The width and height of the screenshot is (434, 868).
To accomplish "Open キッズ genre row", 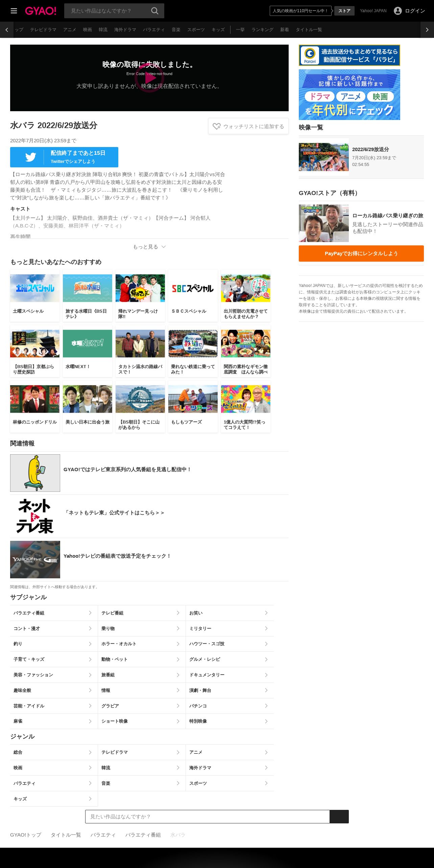I will (54, 799).
